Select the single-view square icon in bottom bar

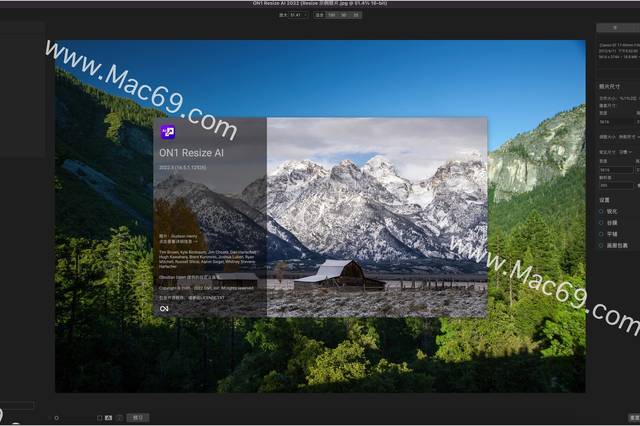[x=99, y=418]
